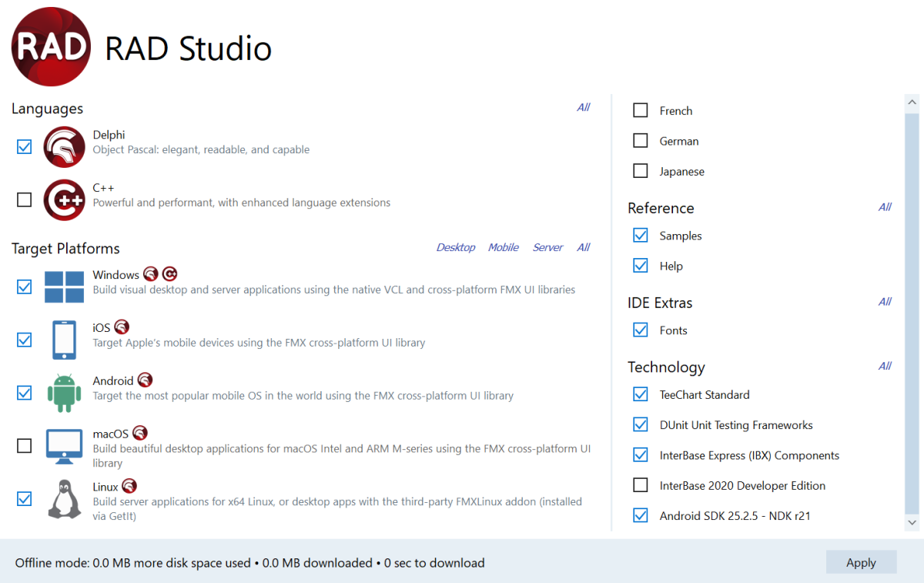This screenshot has height=583, width=924.
Task: Select All link in Technology section
Action: click(x=885, y=366)
